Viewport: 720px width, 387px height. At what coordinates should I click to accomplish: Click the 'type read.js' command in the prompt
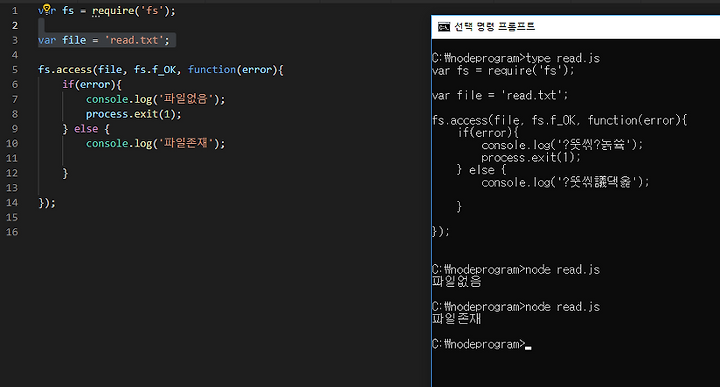(562, 59)
